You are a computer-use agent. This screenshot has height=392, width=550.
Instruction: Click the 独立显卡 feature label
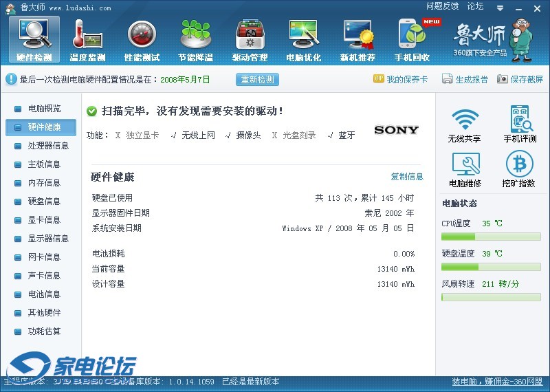142,135
